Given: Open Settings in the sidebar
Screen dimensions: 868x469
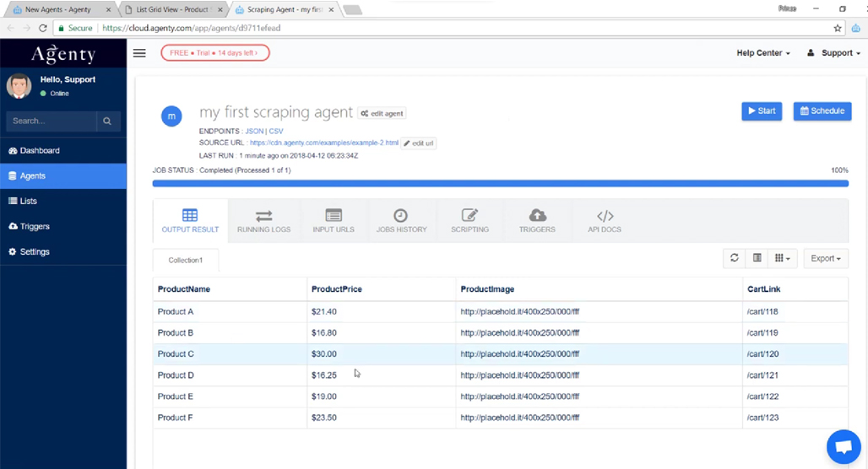Looking at the screenshot, I should pyautogui.click(x=63, y=251).
